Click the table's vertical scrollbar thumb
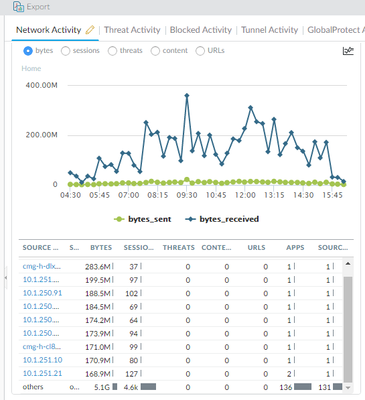Viewport: 365px width, 400px height. (x=348, y=328)
